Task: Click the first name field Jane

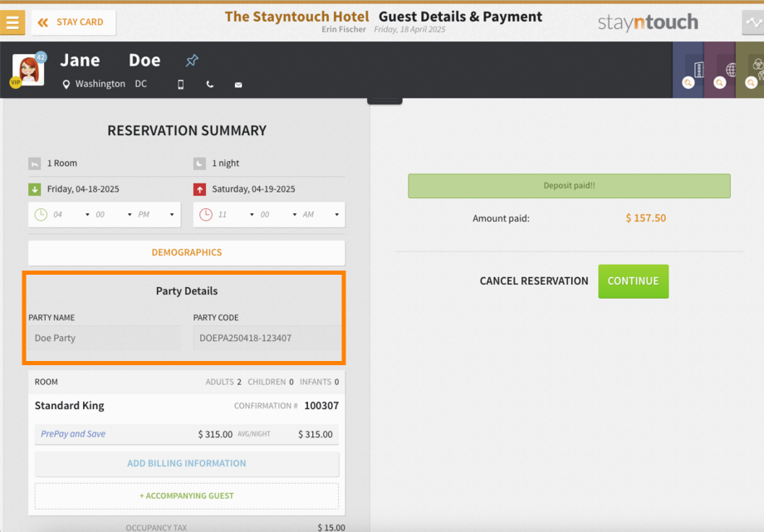Action: (80, 61)
